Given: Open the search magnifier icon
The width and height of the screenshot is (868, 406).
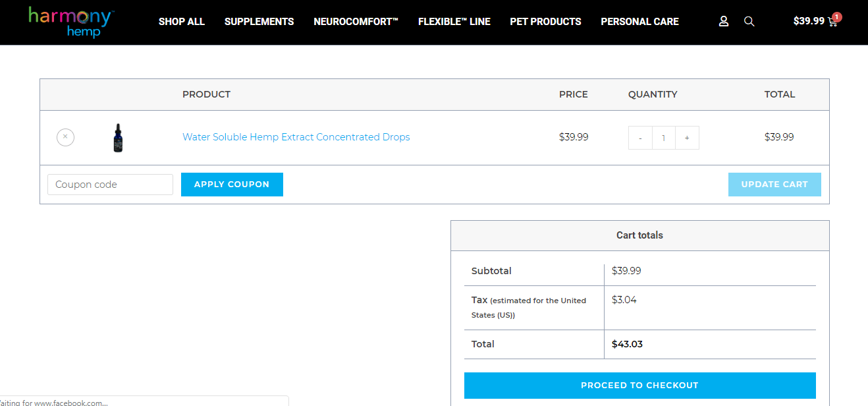Looking at the screenshot, I should coord(749,21).
